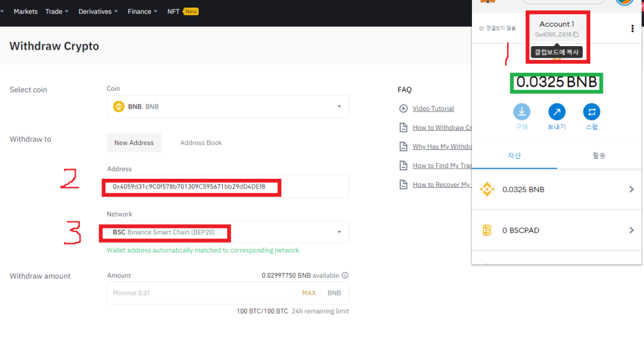Click the copy icon next to 0x4059...DEf8
This screenshot has width=644, height=339.
pos(577,35)
